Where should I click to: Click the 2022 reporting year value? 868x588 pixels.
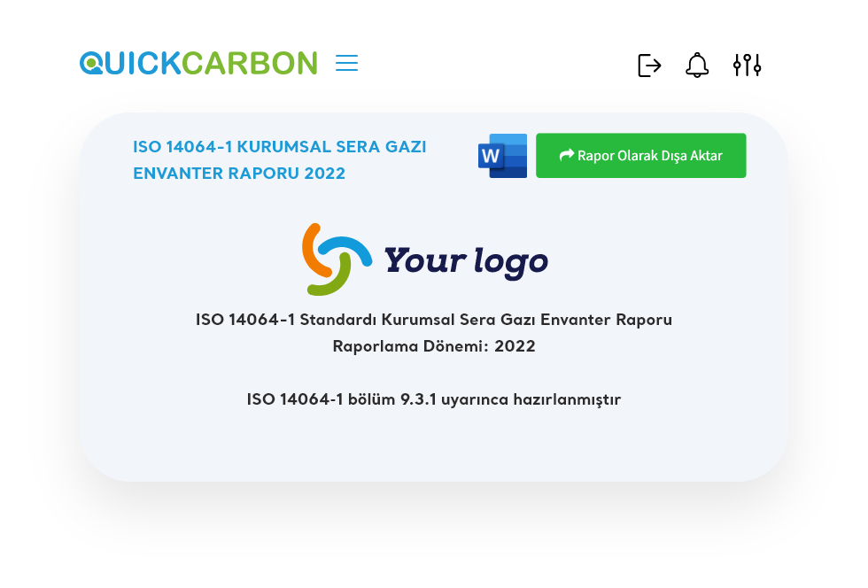pos(515,346)
